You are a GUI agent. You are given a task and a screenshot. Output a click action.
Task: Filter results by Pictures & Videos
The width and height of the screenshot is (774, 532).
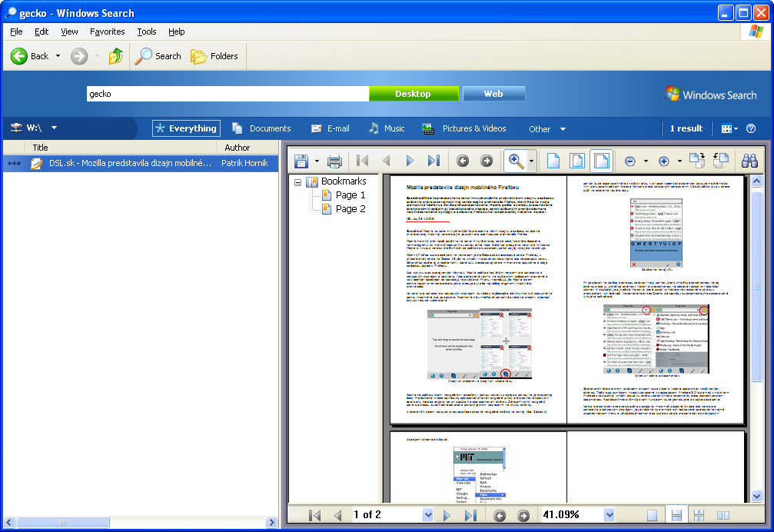click(464, 128)
